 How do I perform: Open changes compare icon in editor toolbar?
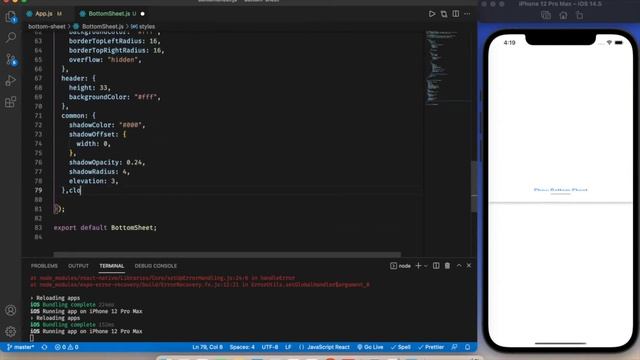pos(444,14)
